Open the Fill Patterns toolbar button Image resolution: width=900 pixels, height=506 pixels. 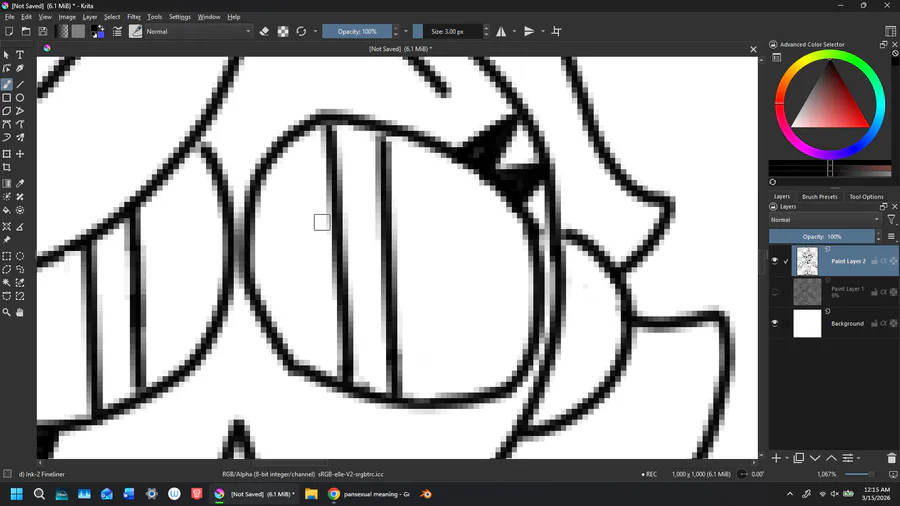click(x=79, y=32)
